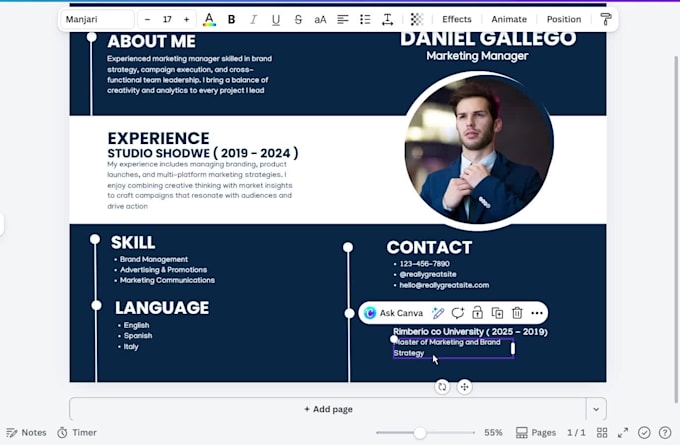Duplicate the selected text element
Screen dimensions: 680x445
tap(497, 313)
